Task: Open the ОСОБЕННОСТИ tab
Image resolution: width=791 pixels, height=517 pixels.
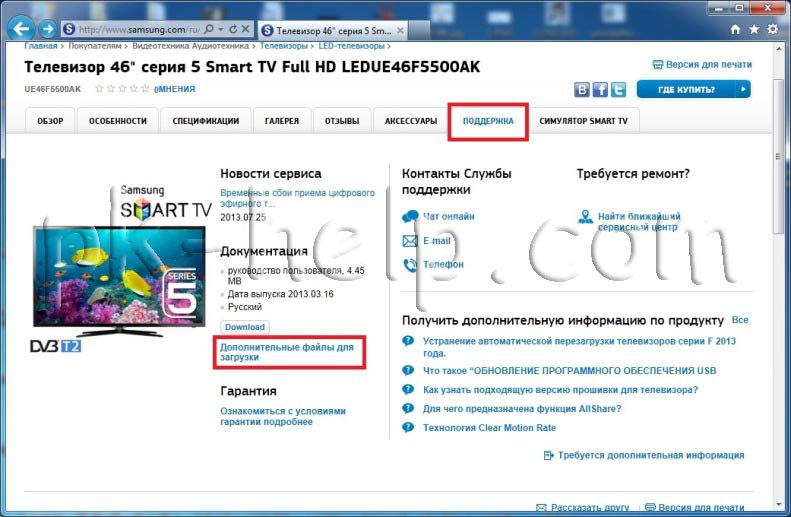Action: coord(118,121)
